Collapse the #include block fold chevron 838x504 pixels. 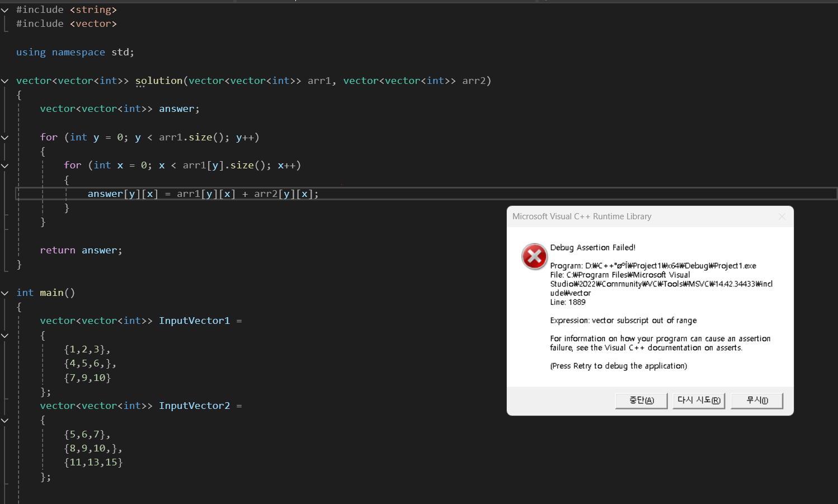(x=5, y=10)
